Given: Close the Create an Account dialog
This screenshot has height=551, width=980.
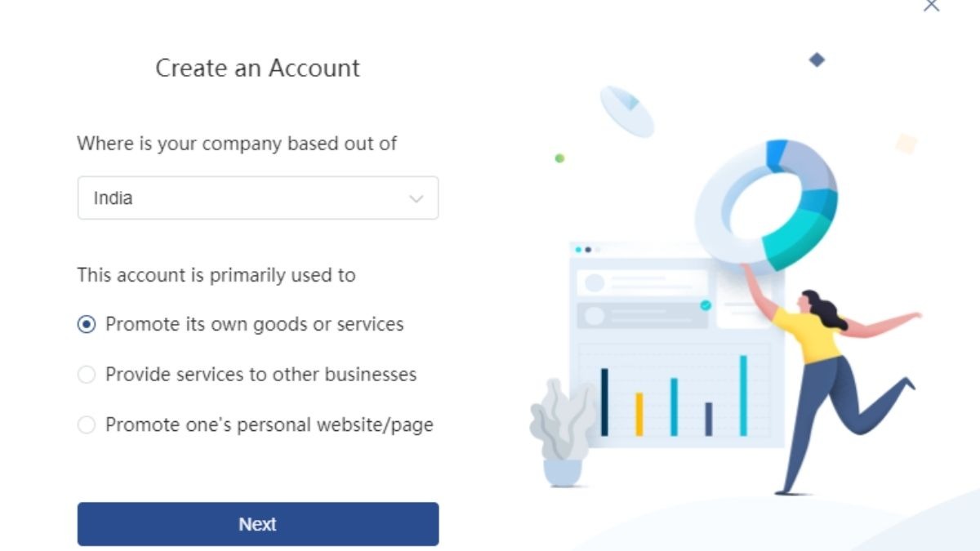Looking at the screenshot, I should click(x=931, y=5).
